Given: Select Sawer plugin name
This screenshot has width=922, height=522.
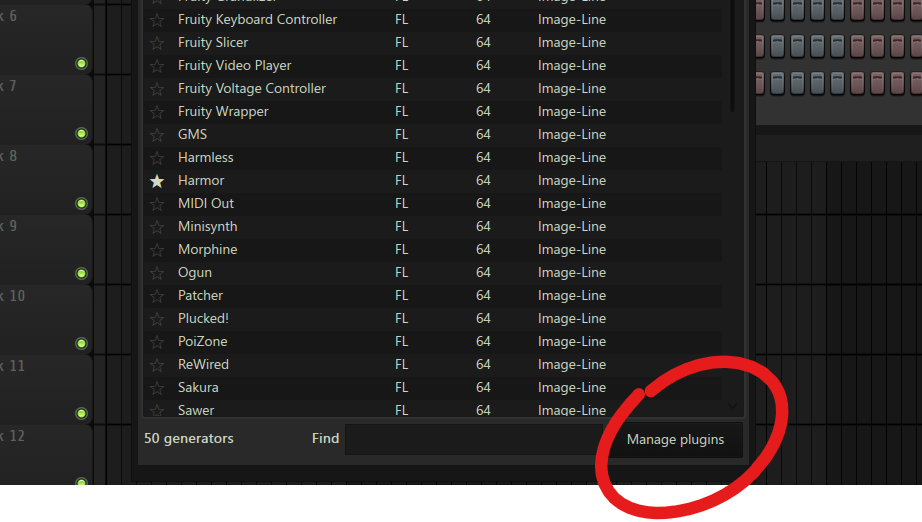Looking at the screenshot, I should (x=196, y=410).
